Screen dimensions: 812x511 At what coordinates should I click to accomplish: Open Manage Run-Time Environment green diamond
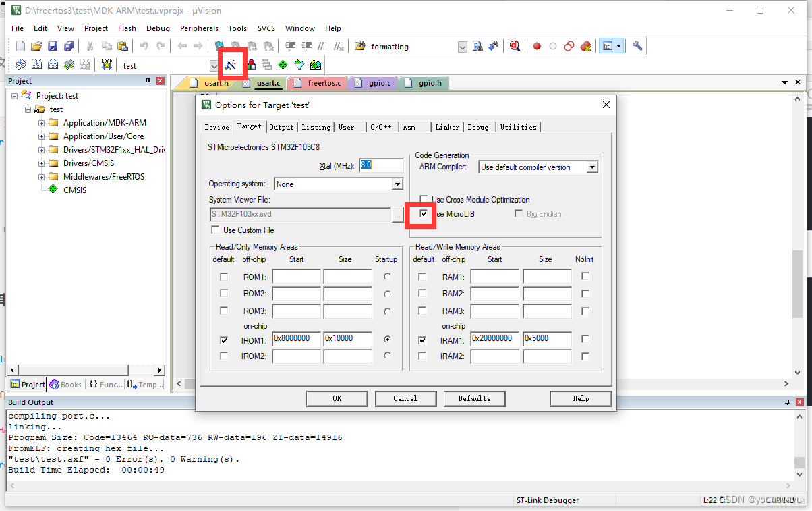pyautogui.click(x=283, y=65)
